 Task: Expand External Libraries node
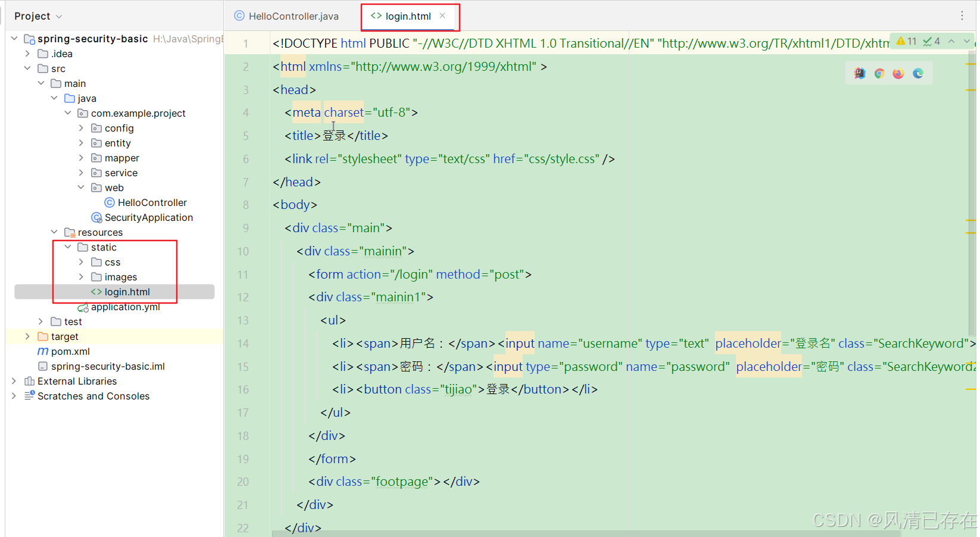click(x=14, y=381)
